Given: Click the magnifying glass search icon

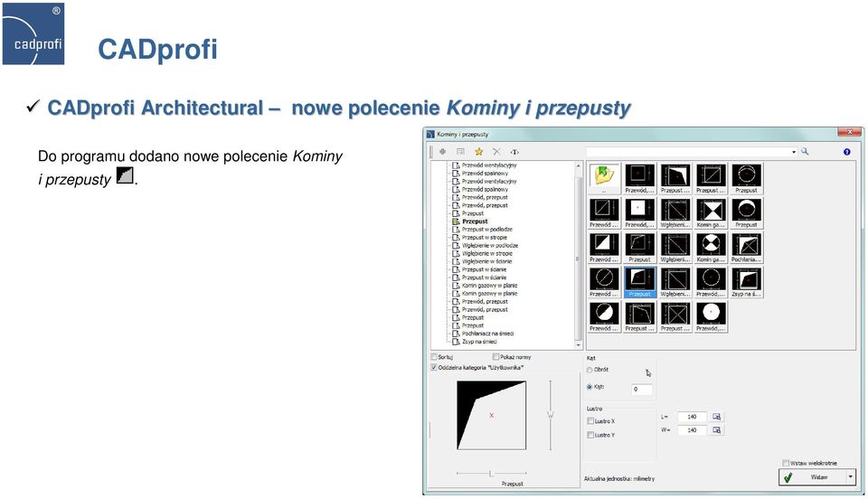Looking at the screenshot, I should (805, 152).
